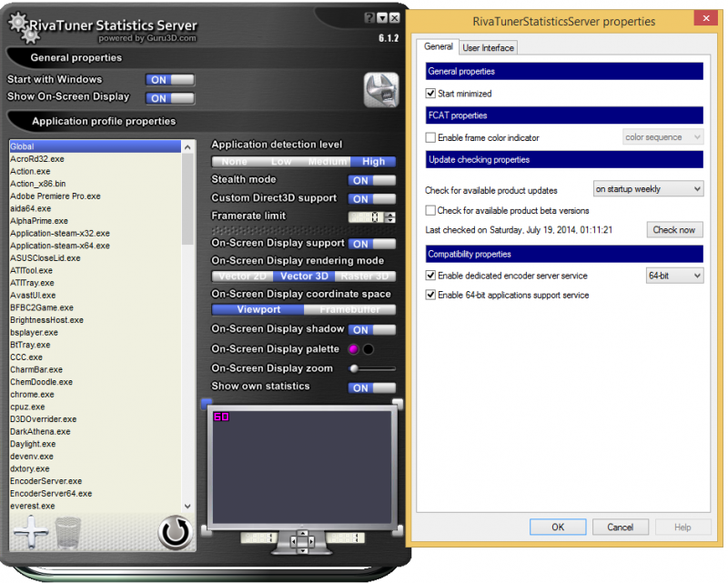The height and width of the screenshot is (583, 728).
Task: Click the RivaTuner gear logo
Action: [24, 27]
